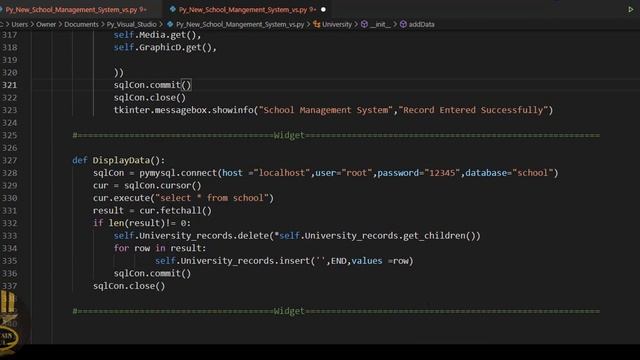Click the sqlCon.close() text on line 322
Viewport: 640px width, 360px height.
[x=150, y=98]
